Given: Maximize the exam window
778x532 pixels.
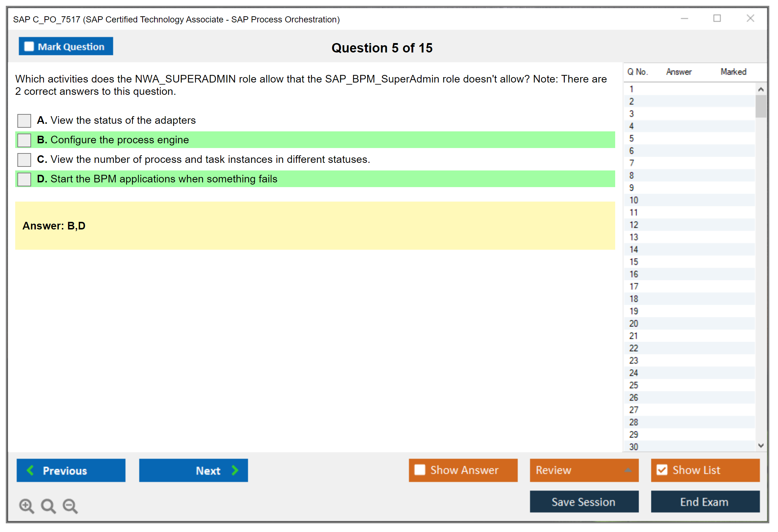Looking at the screenshot, I should point(717,18).
